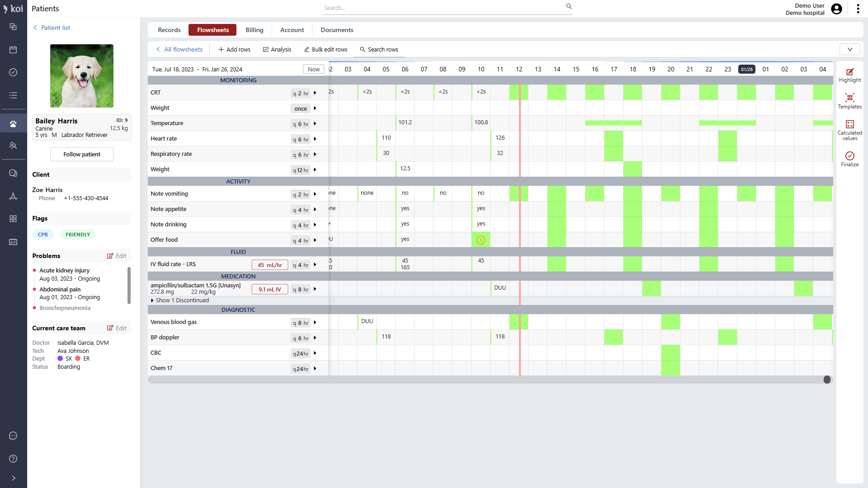Open the Templates panel
Screen dimensions: 868x488
click(849, 101)
